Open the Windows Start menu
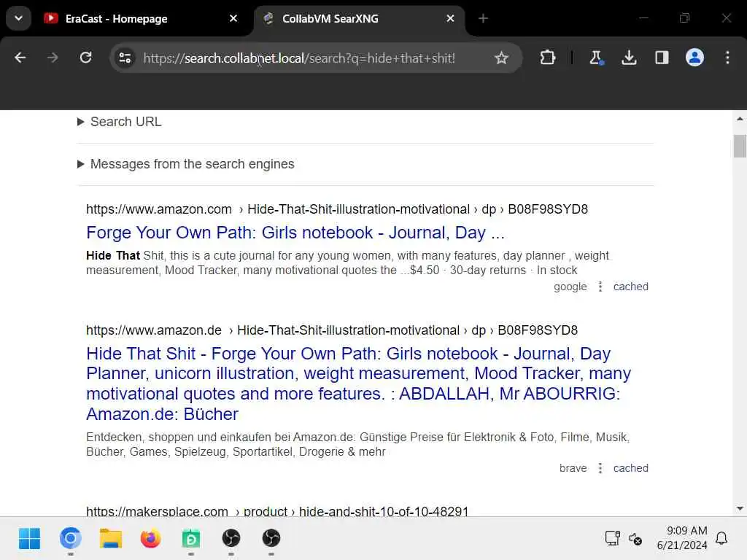The height and width of the screenshot is (560, 747). [x=29, y=539]
